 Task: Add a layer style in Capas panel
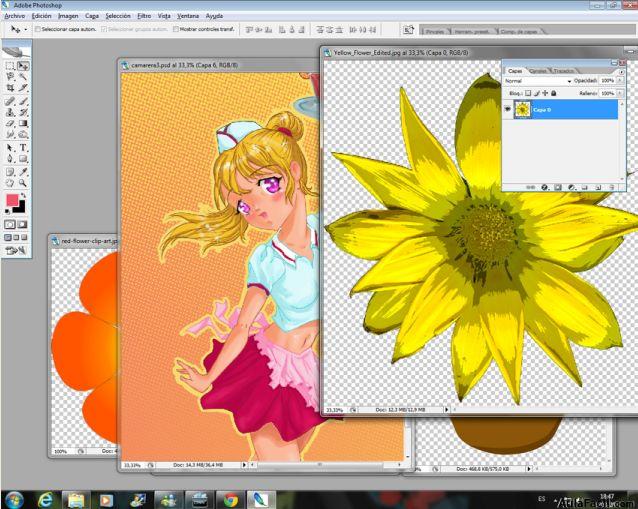point(544,188)
